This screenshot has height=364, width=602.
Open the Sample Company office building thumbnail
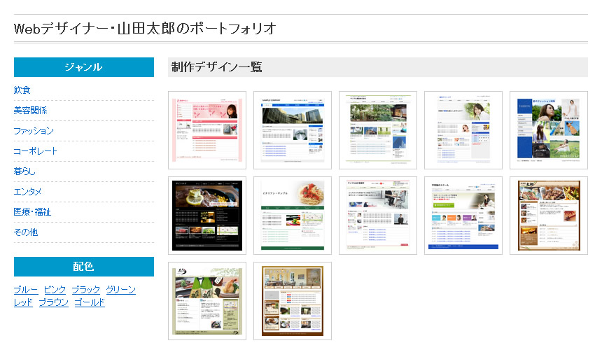coord(293,130)
